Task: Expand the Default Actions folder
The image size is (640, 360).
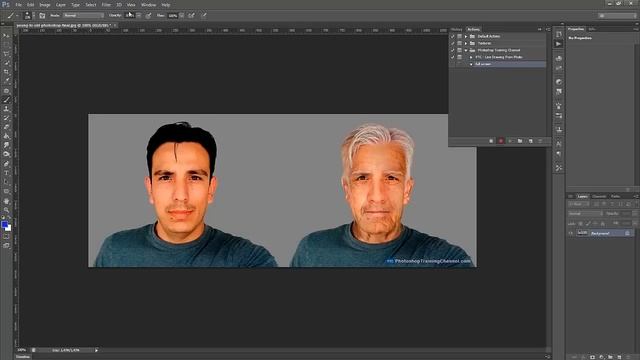Action: click(x=466, y=36)
